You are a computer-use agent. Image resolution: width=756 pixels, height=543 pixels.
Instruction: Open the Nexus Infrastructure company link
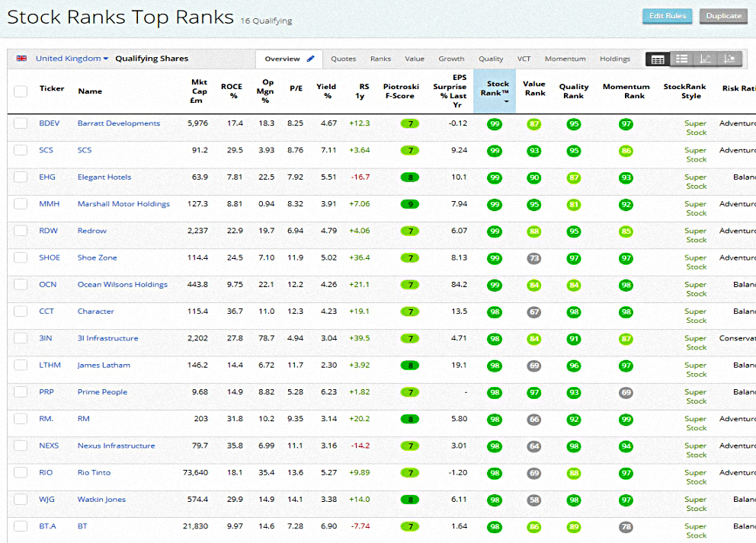point(116,446)
